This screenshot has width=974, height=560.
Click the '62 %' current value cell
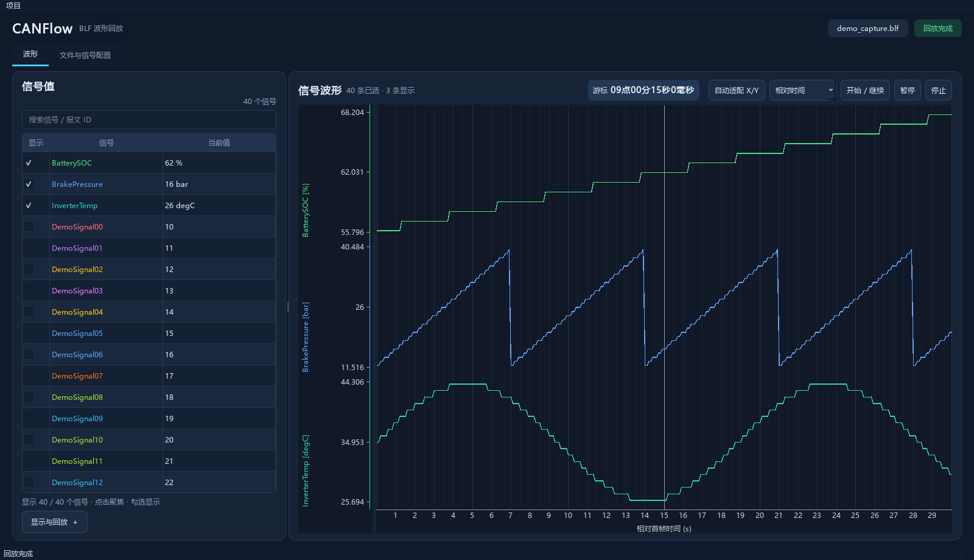point(219,163)
